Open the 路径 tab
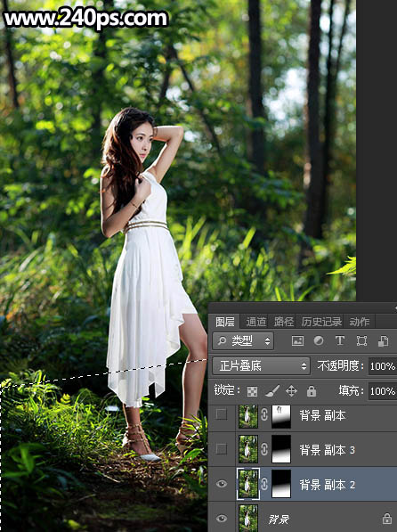Screen dimensions: 397x532 [x=284, y=322]
